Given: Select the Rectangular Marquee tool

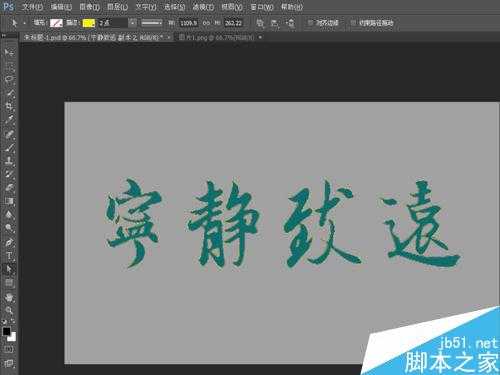Looking at the screenshot, I should (9, 66).
